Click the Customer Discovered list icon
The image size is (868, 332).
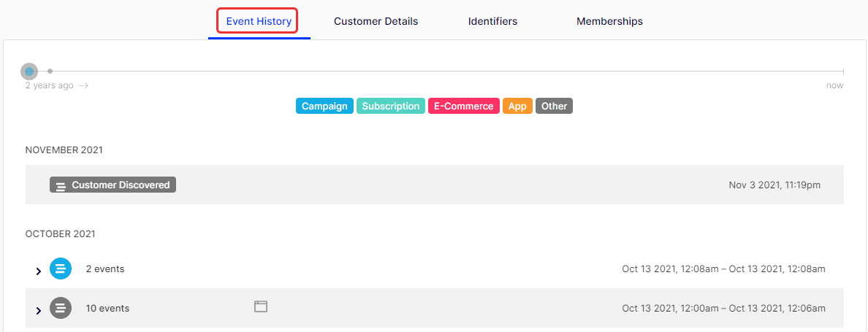(61, 185)
